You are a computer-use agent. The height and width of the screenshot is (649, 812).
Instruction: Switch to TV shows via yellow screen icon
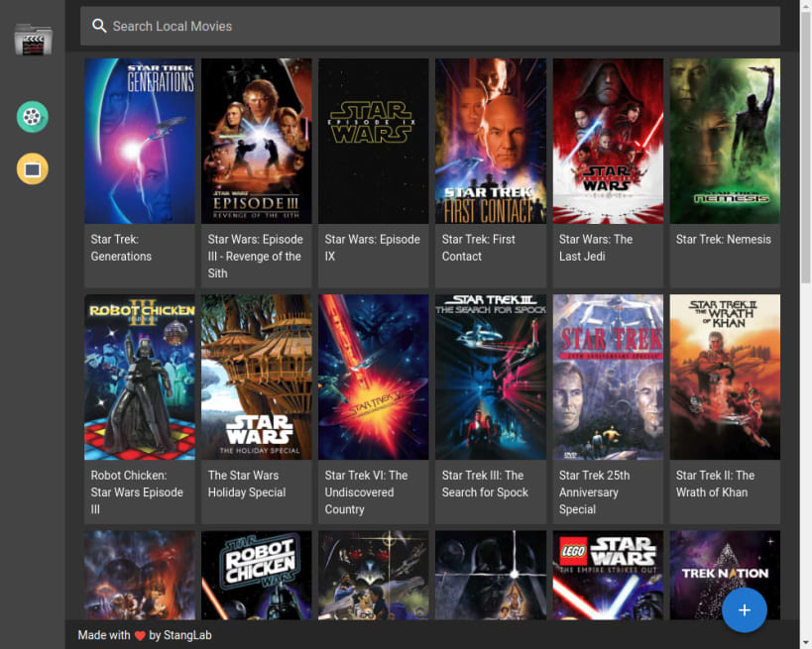[x=32, y=168]
